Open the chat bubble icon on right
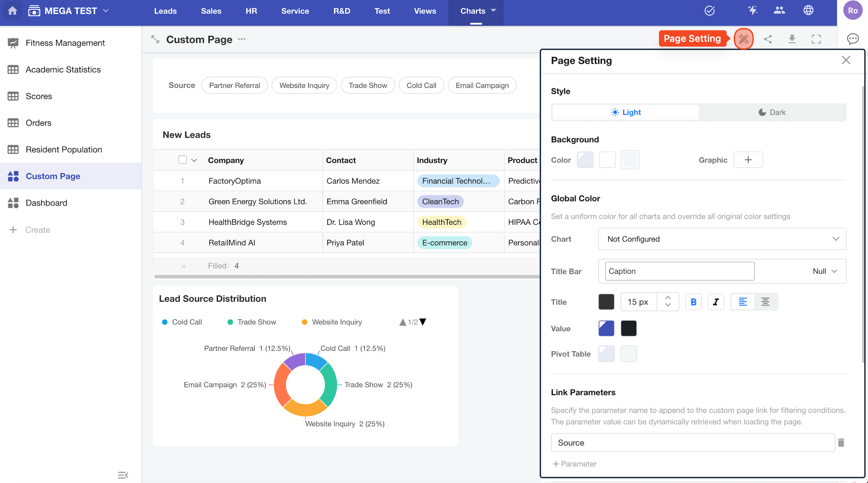Screen dimensions: 868x483 click(852, 39)
